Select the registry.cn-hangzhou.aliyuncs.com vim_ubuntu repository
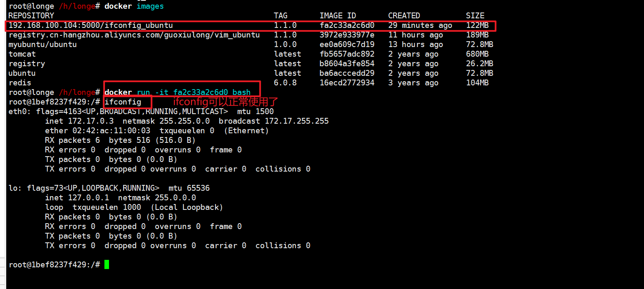This screenshot has width=644, height=289. (x=134, y=35)
